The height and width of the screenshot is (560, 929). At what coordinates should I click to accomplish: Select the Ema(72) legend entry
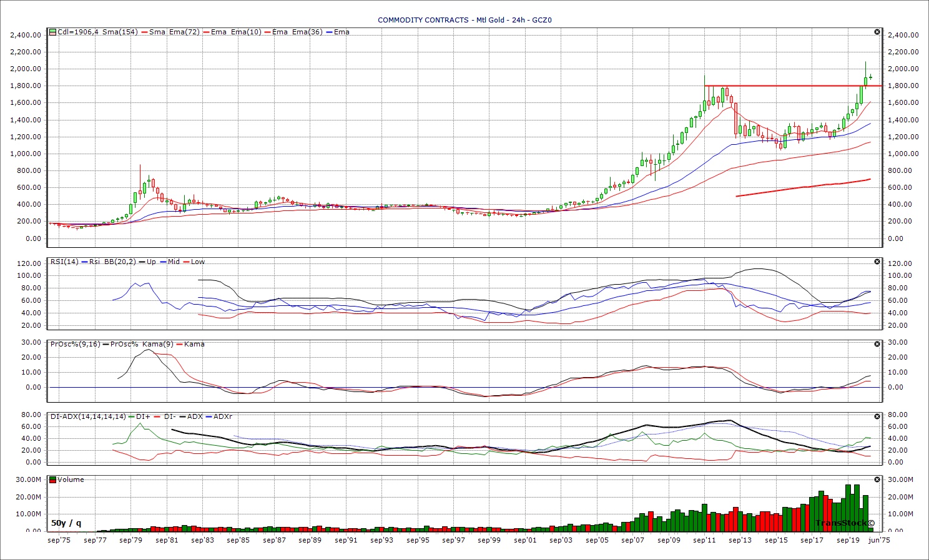point(184,32)
